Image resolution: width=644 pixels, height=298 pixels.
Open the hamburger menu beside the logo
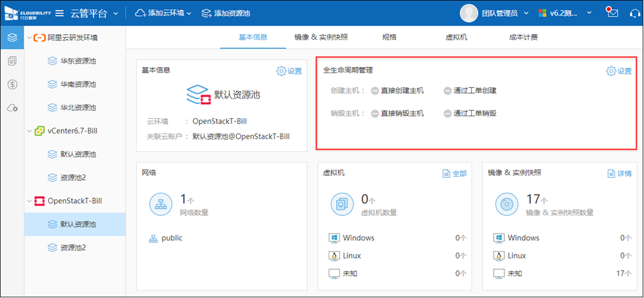pyautogui.click(x=59, y=13)
